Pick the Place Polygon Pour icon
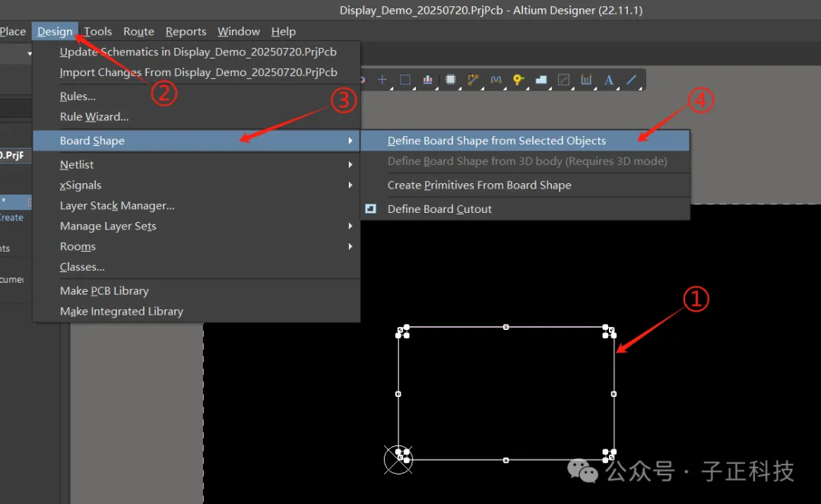Viewport: 821px width, 504px height. [541, 80]
